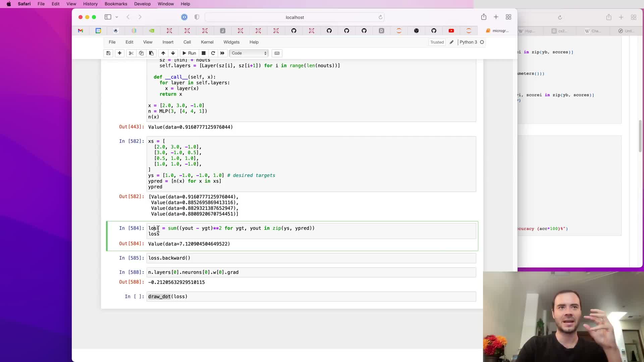644x362 pixels.
Task: Move the selected cell up
Action: click(163, 53)
